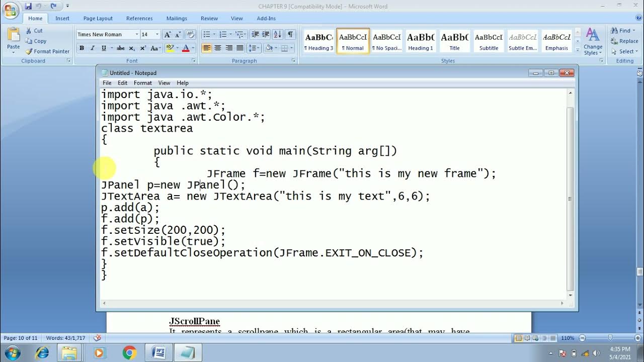Apply the Heading 3 style
The image size is (644, 362).
318,41
